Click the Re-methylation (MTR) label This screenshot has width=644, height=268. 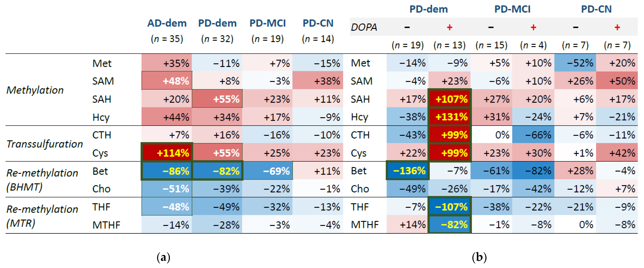[x=42, y=216]
